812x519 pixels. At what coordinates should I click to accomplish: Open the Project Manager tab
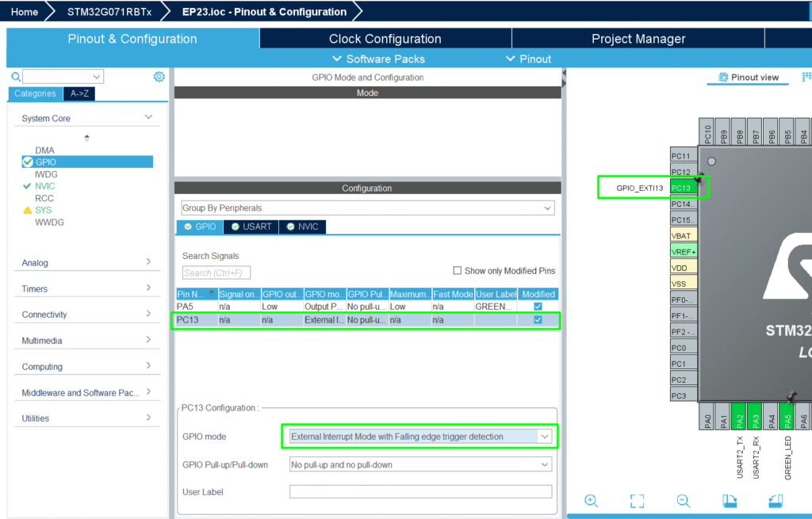(x=638, y=39)
